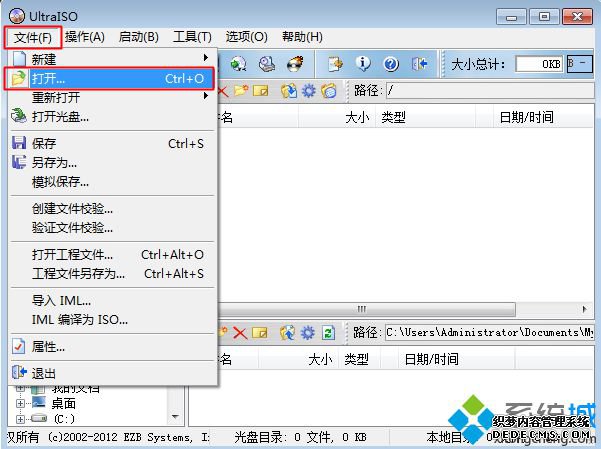Open 属性... from File menu
The image size is (601, 449).
click(x=111, y=347)
